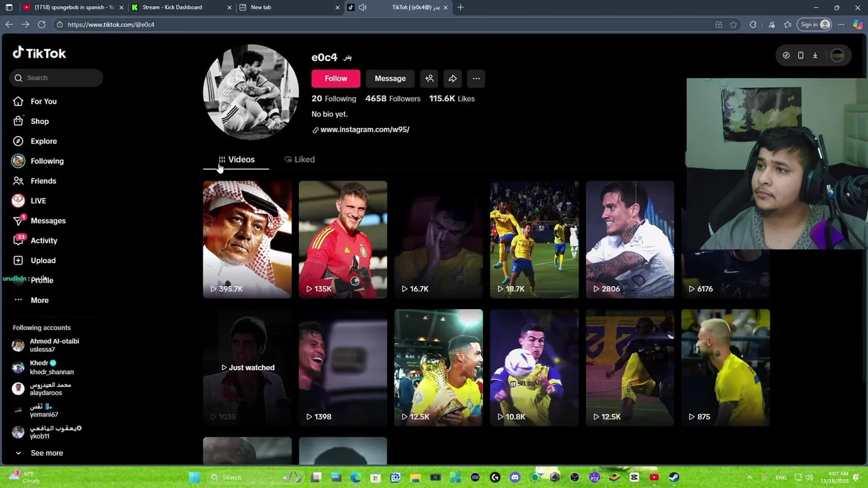Open the profile three-dot options menu
868x488 pixels.
click(x=476, y=79)
